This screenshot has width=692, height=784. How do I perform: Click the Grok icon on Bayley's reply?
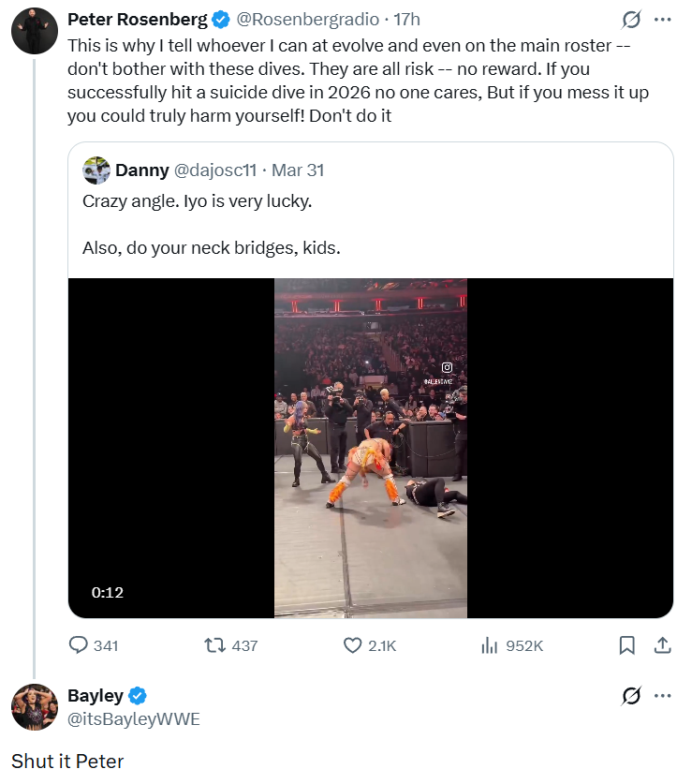[x=632, y=696]
